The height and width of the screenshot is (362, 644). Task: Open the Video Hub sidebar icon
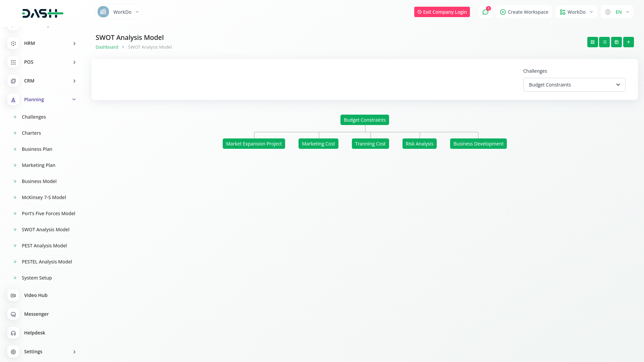13,296
